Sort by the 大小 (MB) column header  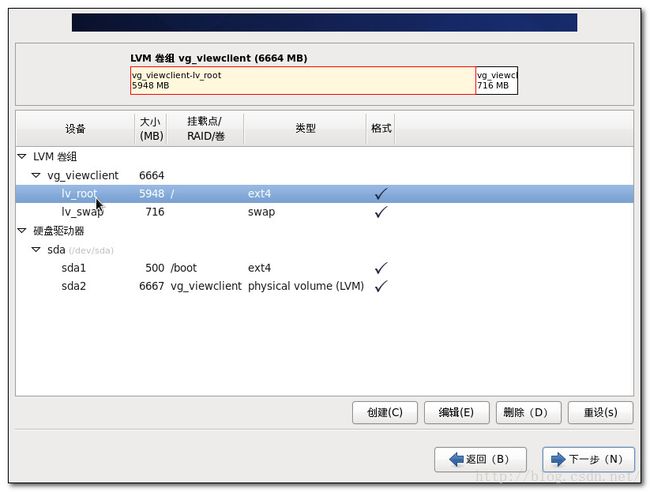tap(151, 128)
